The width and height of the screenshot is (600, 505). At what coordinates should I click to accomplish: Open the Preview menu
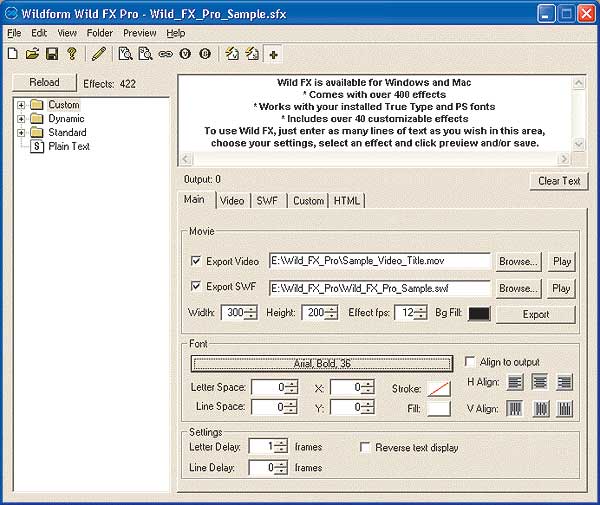click(x=139, y=33)
